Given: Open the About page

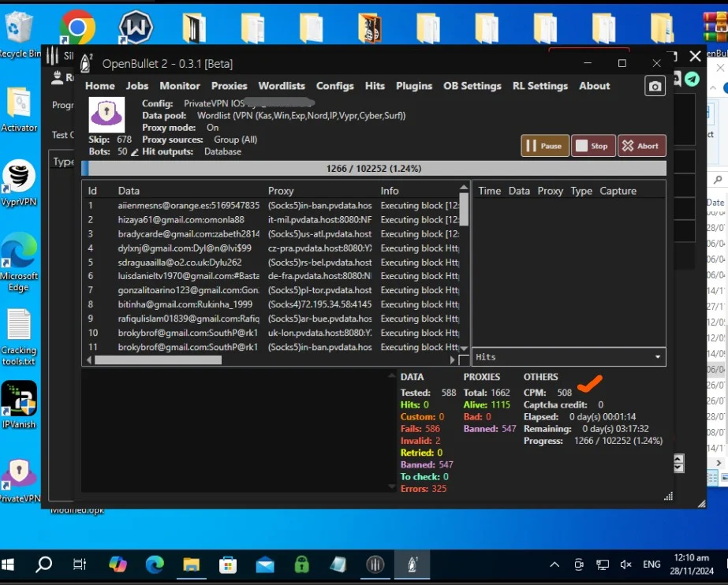Looking at the screenshot, I should [x=594, y=86].
